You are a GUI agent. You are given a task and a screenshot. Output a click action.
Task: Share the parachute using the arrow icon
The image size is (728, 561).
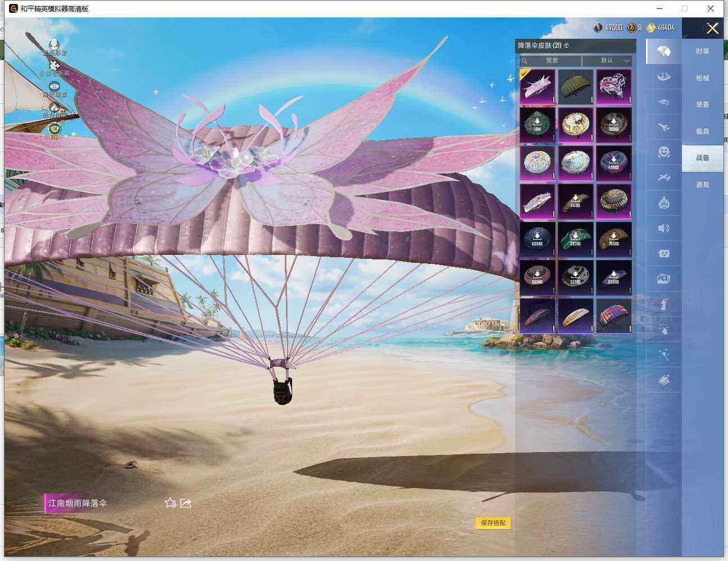186,503
